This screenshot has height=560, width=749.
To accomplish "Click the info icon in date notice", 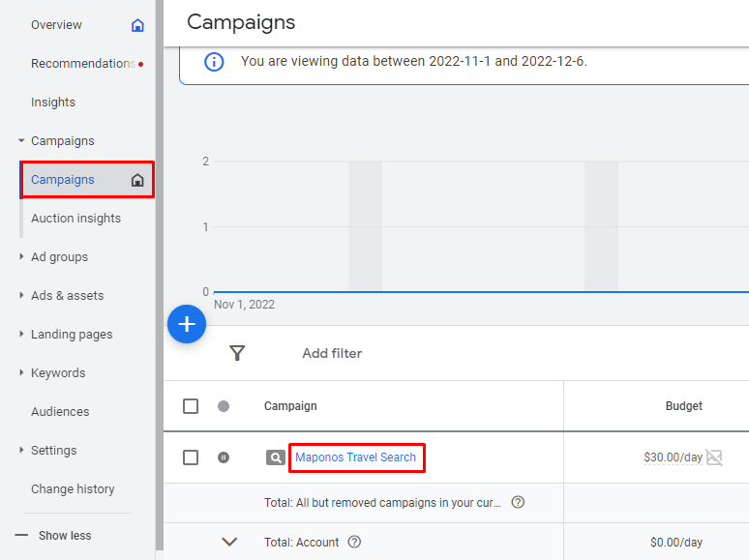I will click(214, 62).
